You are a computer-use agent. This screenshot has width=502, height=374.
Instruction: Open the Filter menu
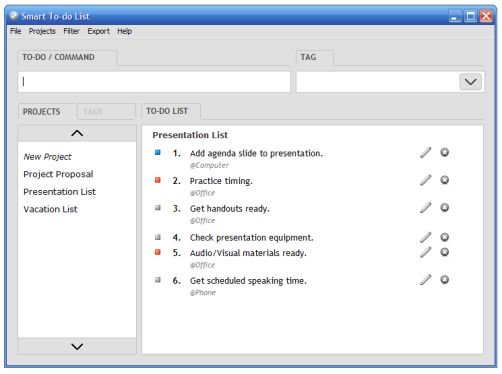pyautogui.click(x=71, y=31)
